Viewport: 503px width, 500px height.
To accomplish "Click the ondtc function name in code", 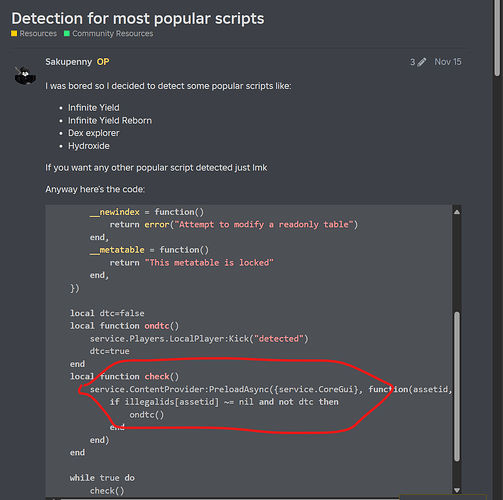I will [x=157, y=326].
